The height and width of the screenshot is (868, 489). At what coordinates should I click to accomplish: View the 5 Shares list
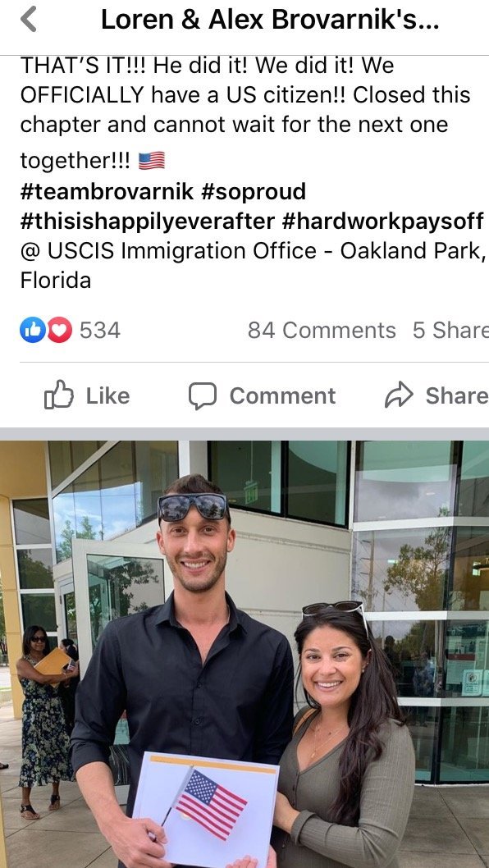click(x=450, y=331)
